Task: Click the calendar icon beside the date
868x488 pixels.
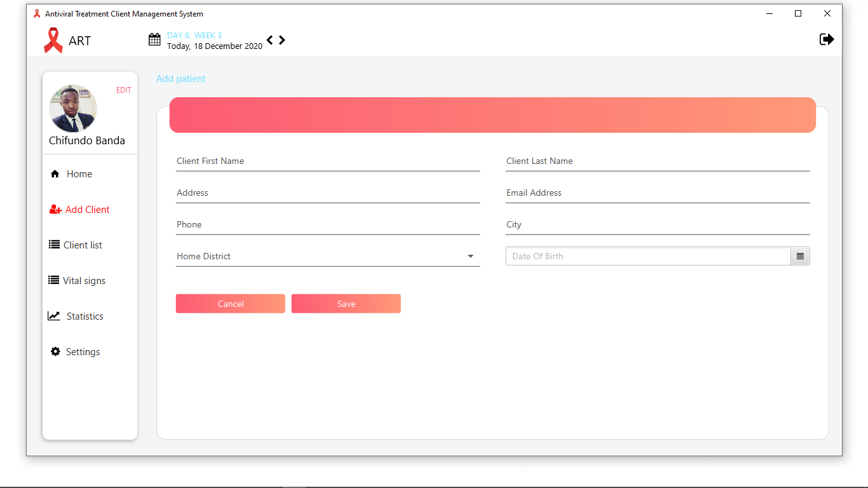Action: (154, 39)
